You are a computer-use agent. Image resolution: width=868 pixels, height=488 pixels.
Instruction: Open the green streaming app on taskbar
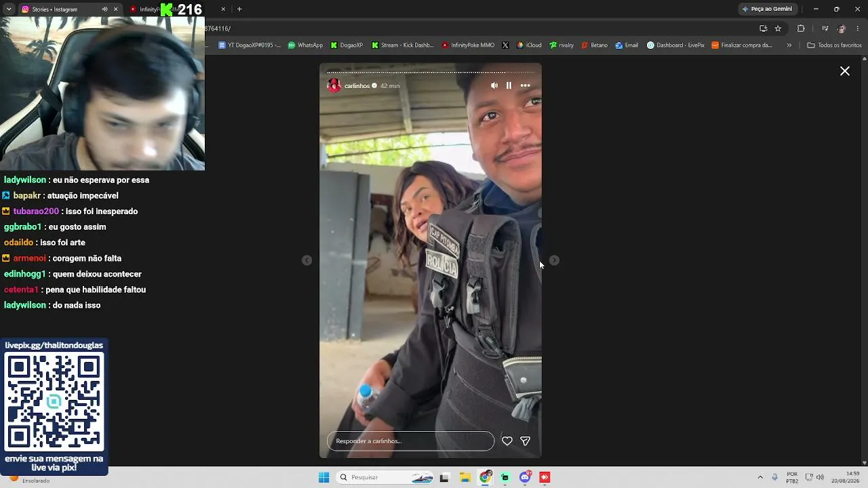(x=505, y=477)
